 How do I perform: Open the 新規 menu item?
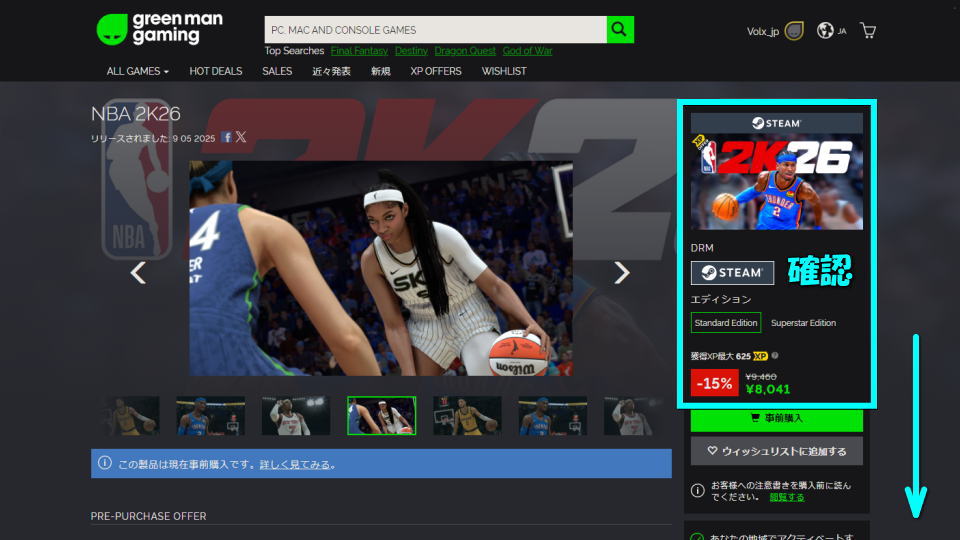pos(380,71)
